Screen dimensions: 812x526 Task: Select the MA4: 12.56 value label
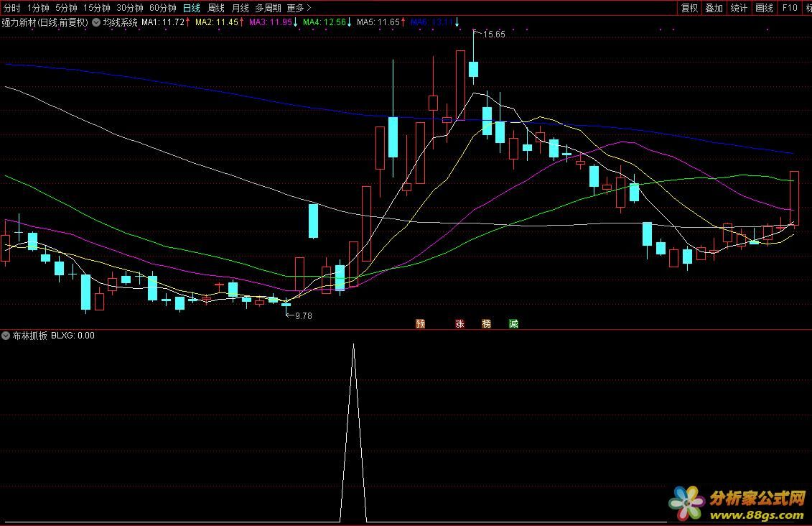click(x=325, y=22)
